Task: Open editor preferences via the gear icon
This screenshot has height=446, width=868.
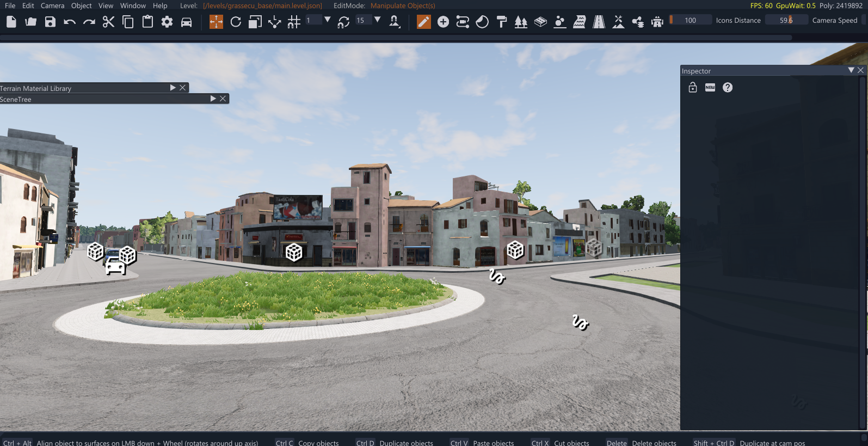Action: point(167,22)
